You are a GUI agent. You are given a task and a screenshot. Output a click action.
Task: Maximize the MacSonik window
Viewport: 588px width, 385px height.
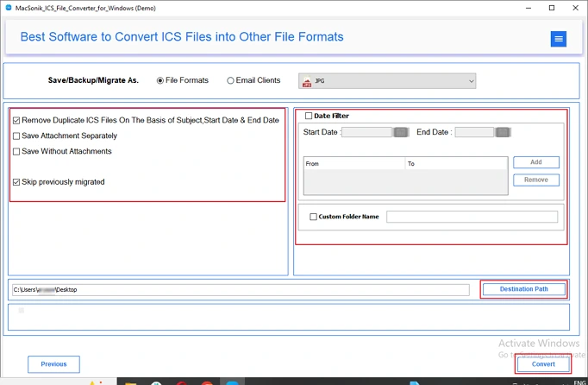click(552, 8)
